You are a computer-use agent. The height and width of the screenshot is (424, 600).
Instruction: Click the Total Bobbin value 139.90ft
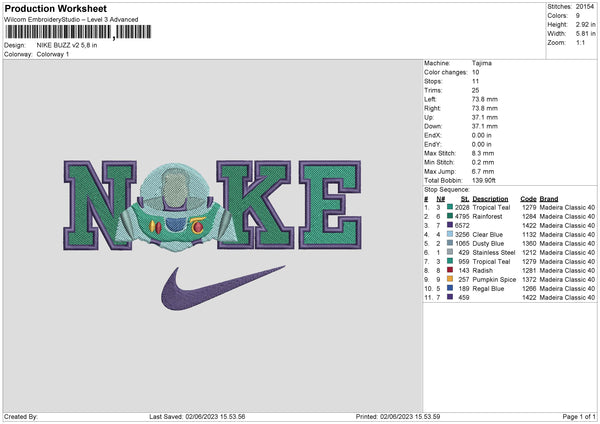(x=484, y=180)
